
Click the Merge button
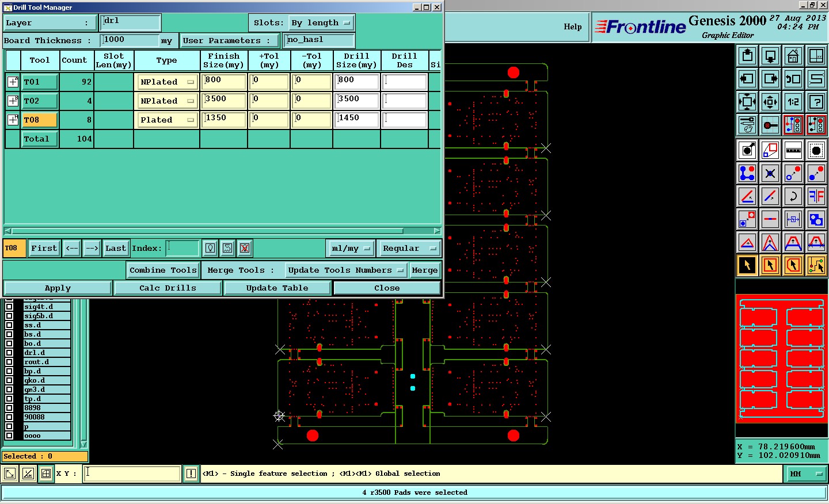[425, 270]
